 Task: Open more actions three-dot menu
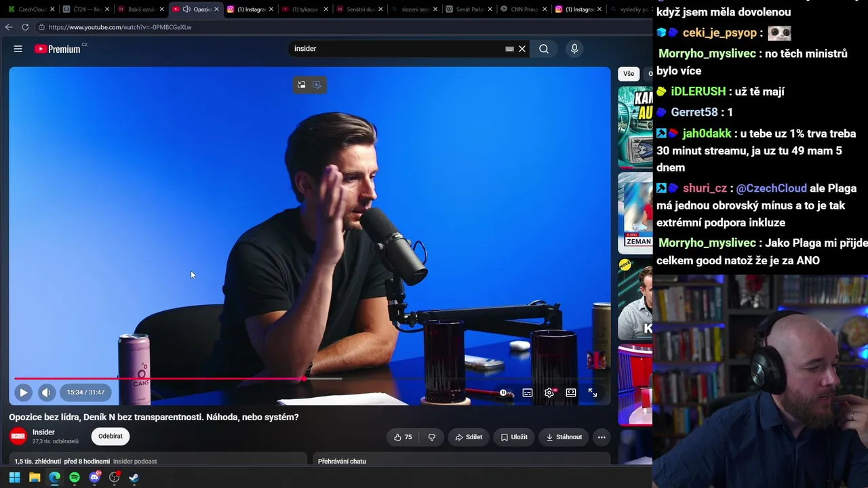601,437
